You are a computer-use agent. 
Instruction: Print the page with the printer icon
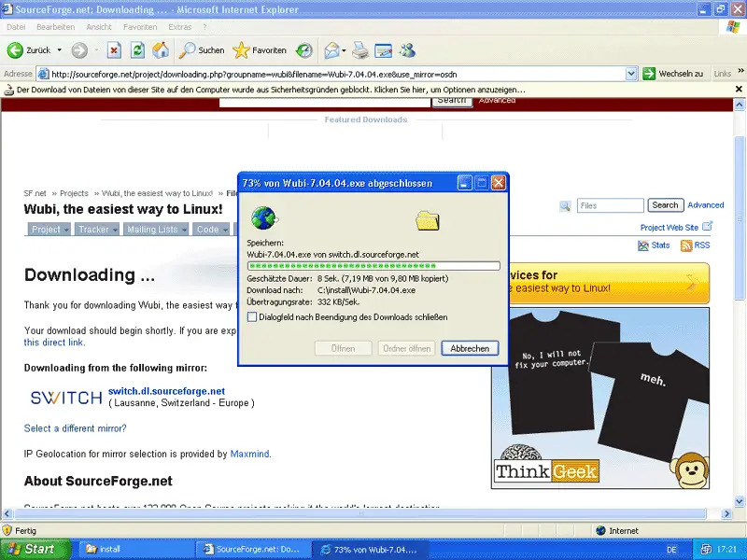[360, 50]
